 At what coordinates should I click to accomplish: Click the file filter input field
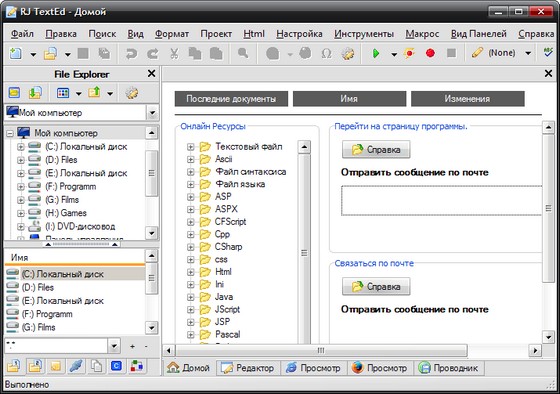pyautogui.click(x=56, y=346)
